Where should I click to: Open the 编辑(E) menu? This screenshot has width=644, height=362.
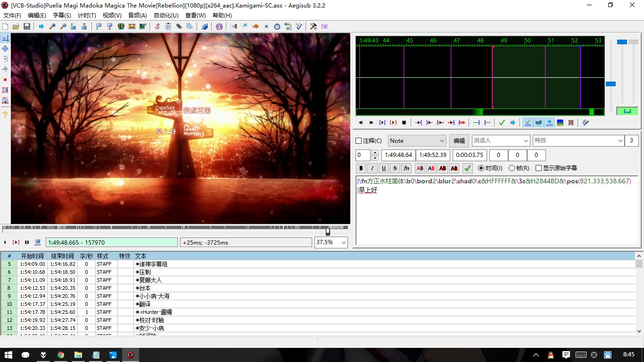37,16
